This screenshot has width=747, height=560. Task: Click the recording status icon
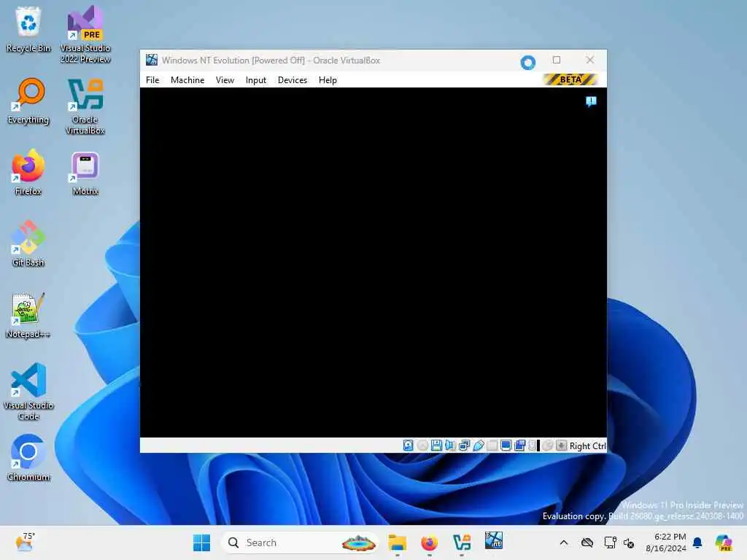pos(519,446)
